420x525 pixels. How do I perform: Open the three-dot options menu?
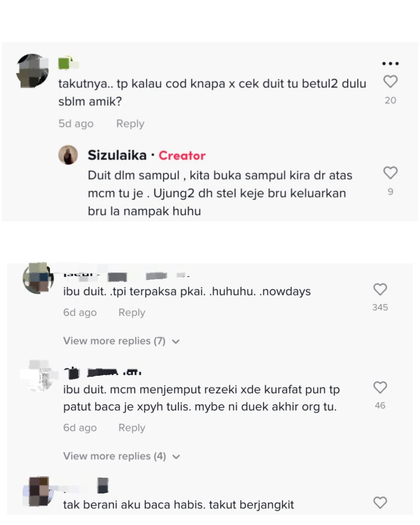390,64
